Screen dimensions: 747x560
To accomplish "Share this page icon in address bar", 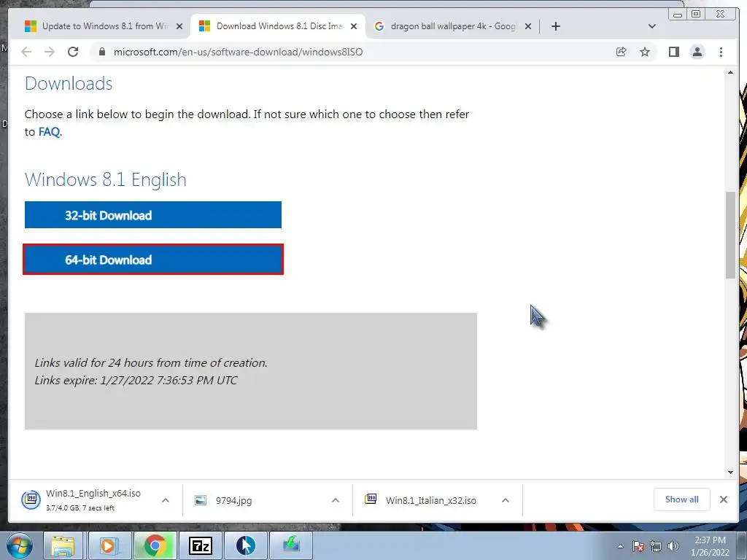I will (622, 52).
